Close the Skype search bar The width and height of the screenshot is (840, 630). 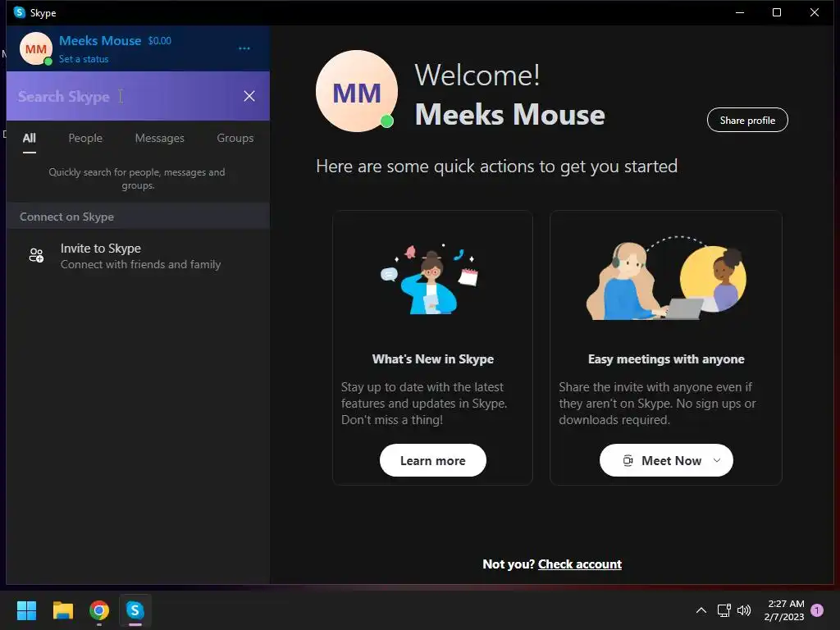249,96
